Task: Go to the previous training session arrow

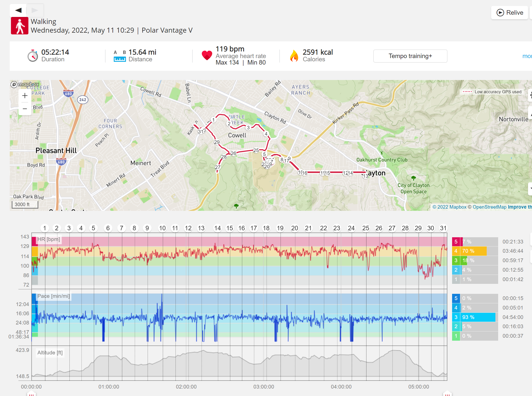Action: pyautogui.click(x=18, y=10)
